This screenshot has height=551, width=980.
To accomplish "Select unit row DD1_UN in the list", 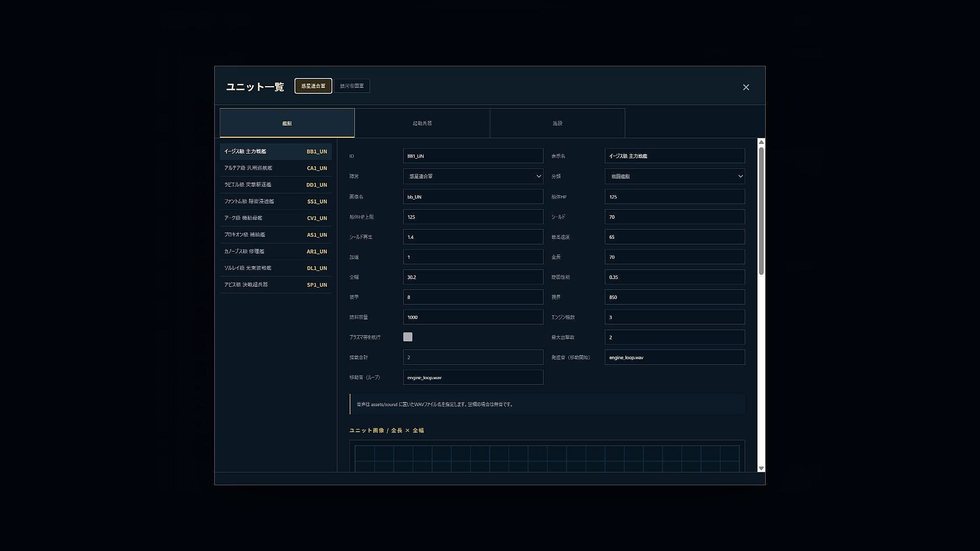I will tap(276, 185).
